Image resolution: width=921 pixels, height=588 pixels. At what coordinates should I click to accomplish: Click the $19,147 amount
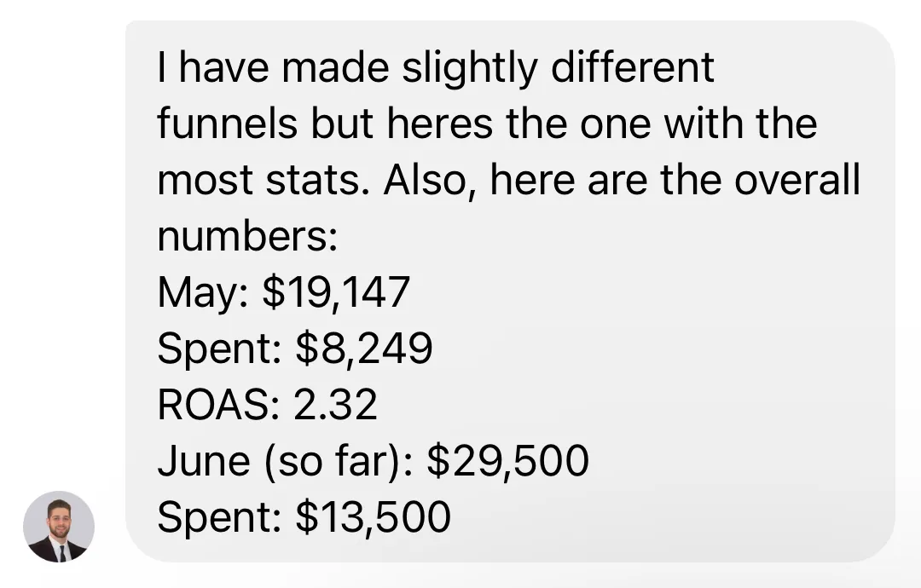(336, 292)
